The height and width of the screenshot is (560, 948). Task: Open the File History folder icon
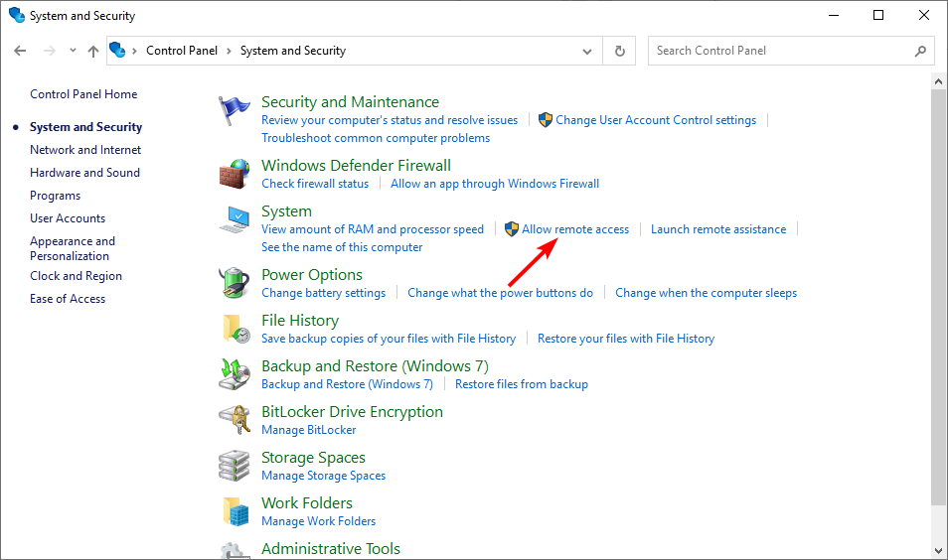[236, 329]
